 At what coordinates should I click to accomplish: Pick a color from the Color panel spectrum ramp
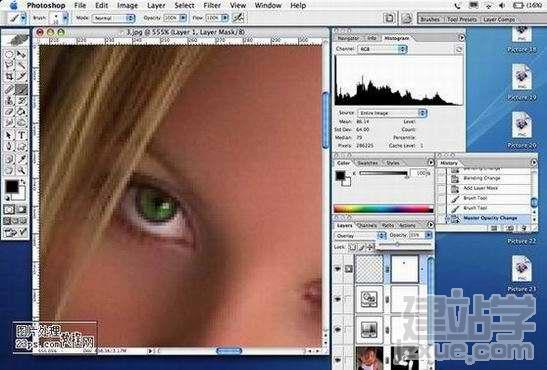[383, 209]
